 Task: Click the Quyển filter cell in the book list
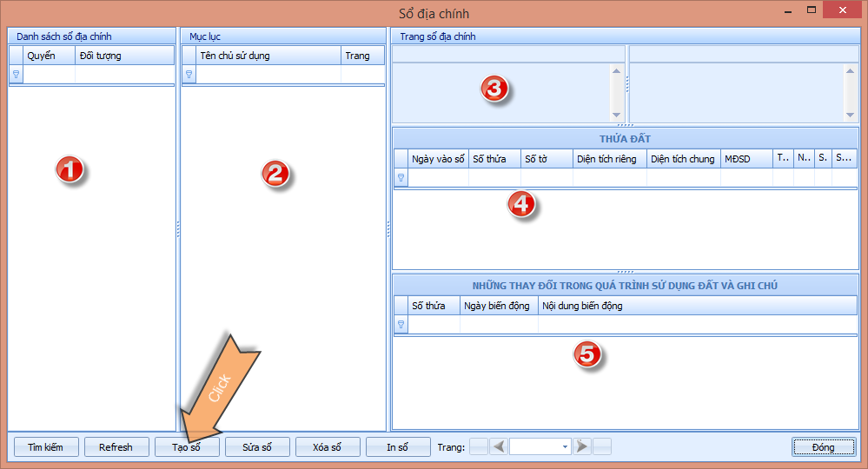click(49, 75)
